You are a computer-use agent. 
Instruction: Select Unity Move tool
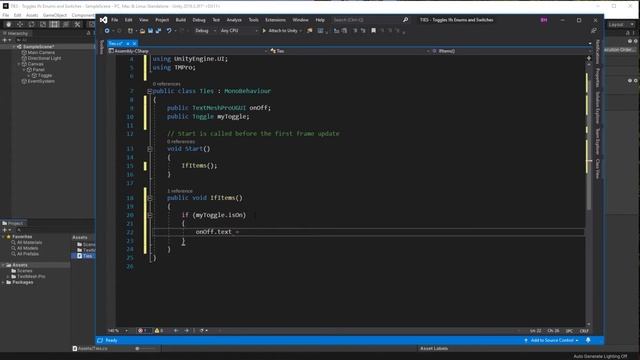(20, 24)
